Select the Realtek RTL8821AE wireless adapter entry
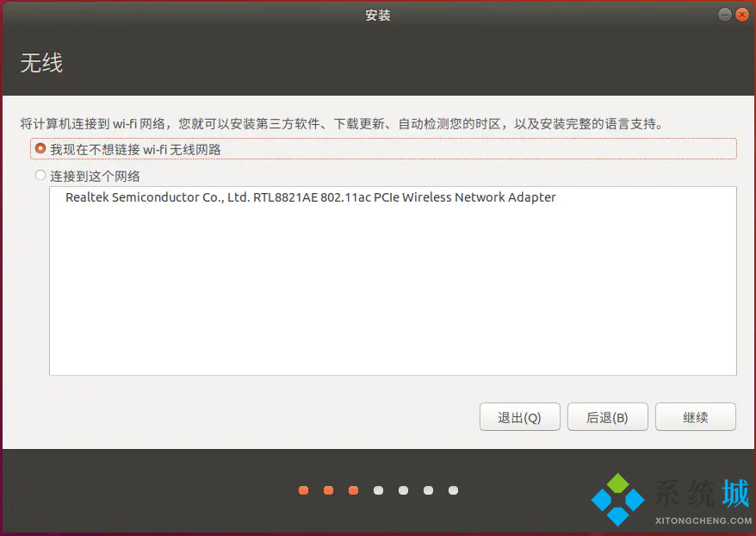This screenshot has height=536, width=756. click(311, 197)
